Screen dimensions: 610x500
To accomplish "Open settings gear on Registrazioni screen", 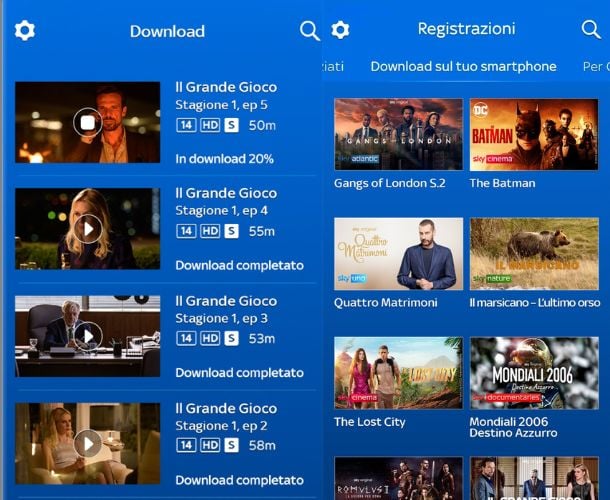I will pyautogui.click(x=340, y=30).
